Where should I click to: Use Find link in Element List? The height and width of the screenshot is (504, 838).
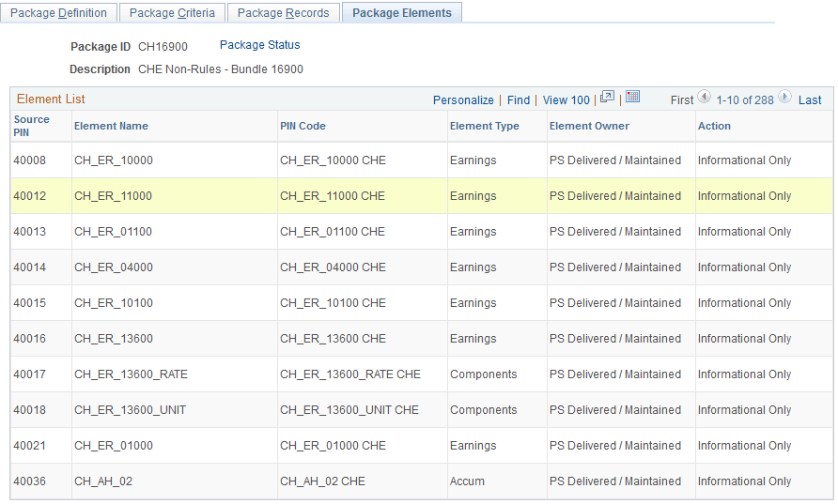[519, 99]
